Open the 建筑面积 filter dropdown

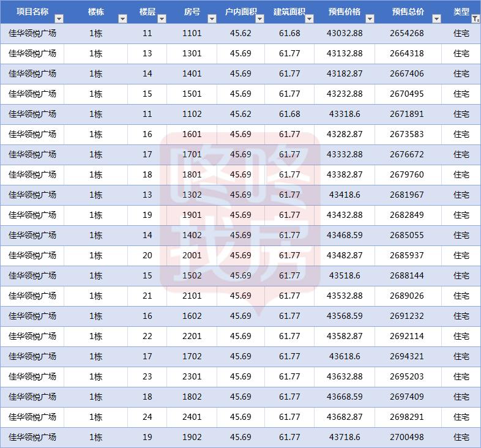pyautogui.click(x=308, y=19)
